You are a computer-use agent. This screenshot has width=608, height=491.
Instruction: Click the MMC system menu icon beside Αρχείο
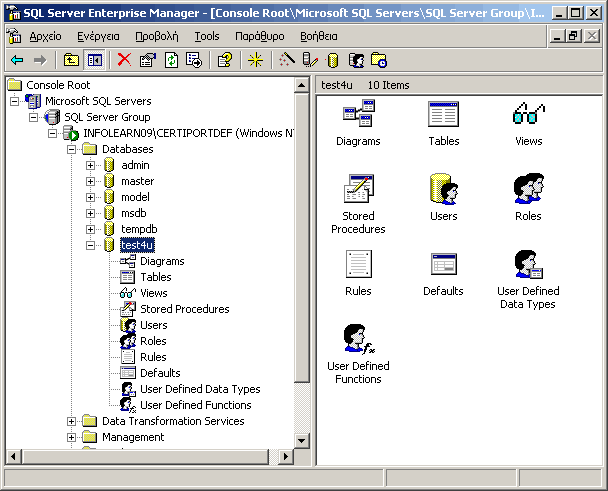click(x=15, y=36)
